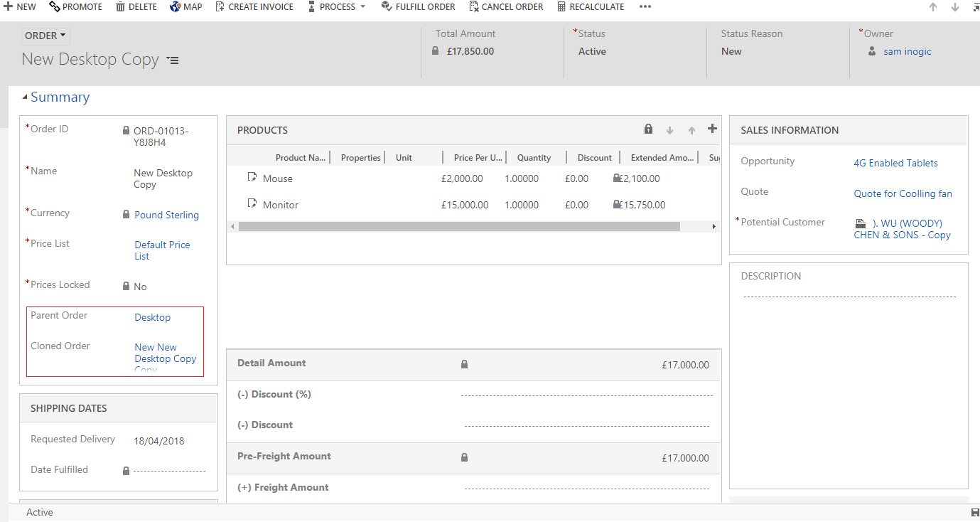This screenshot has height=522, width=980.
Task: Open 4G Enabled Tablets opportunity link
Action: click(x=895, y=163)
